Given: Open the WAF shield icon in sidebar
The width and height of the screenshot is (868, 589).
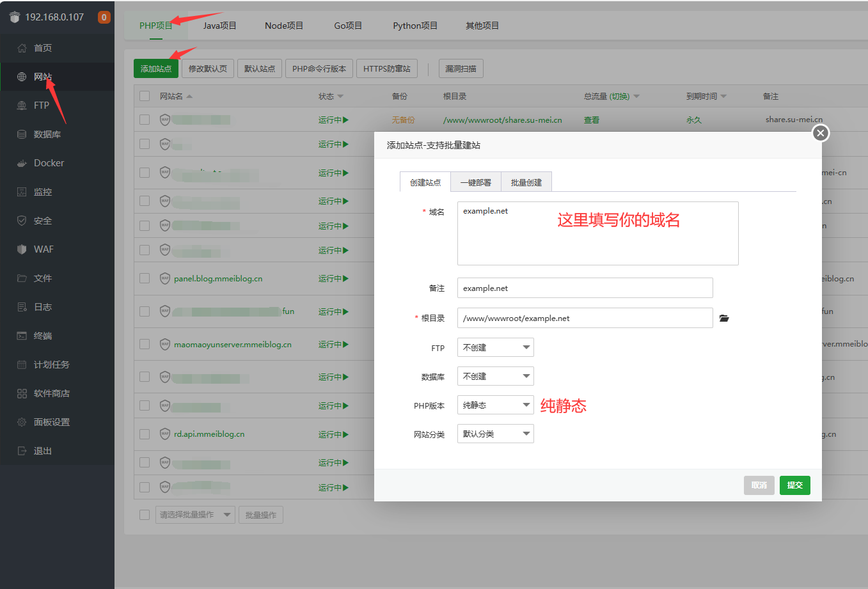Looking at the screenshot, I should (22, 249).
